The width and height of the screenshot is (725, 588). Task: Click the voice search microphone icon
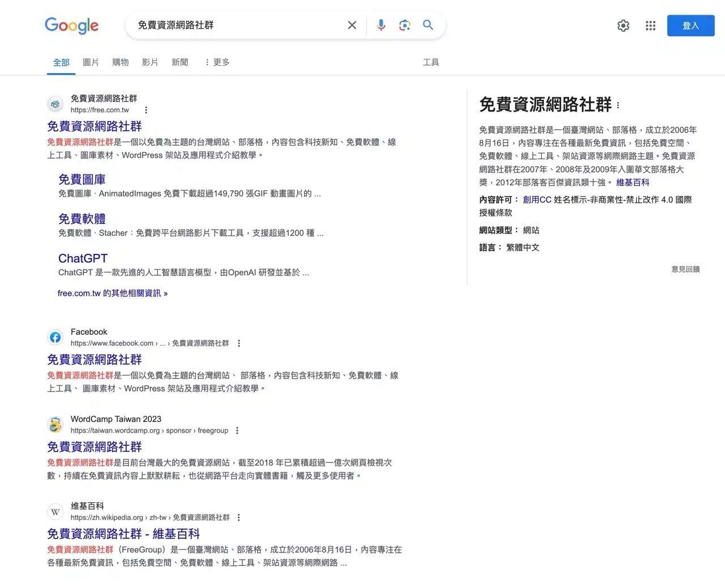[381, 25]
